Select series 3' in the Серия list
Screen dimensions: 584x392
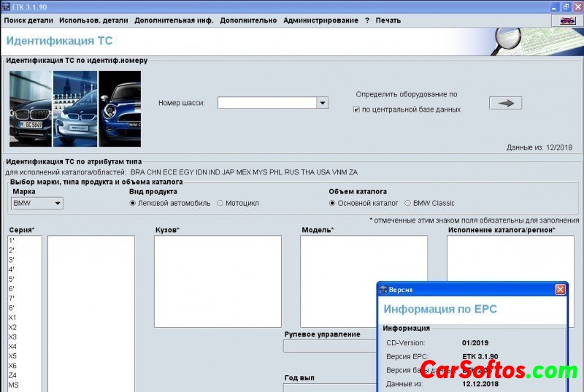click(x=12, y=260)
